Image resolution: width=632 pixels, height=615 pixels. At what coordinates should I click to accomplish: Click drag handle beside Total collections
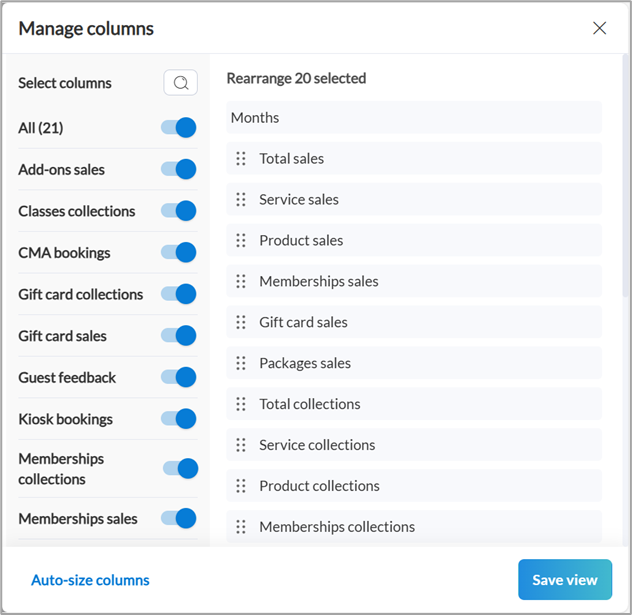coord(241,405)
